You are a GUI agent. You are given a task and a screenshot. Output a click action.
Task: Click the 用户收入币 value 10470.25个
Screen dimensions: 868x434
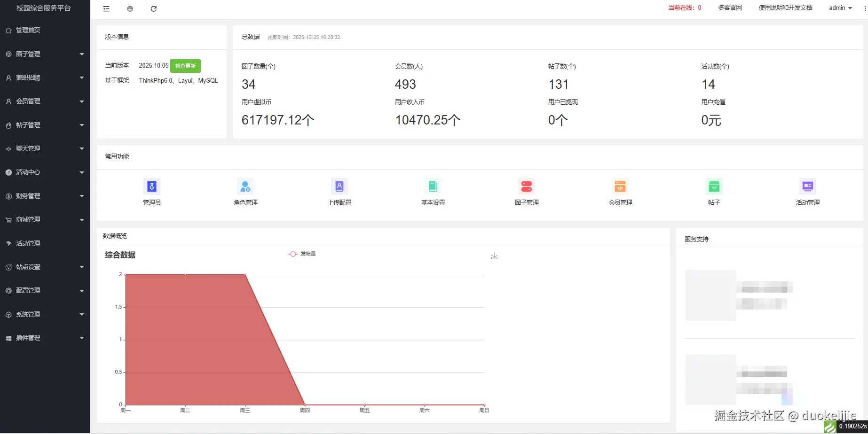pos(428,120)
